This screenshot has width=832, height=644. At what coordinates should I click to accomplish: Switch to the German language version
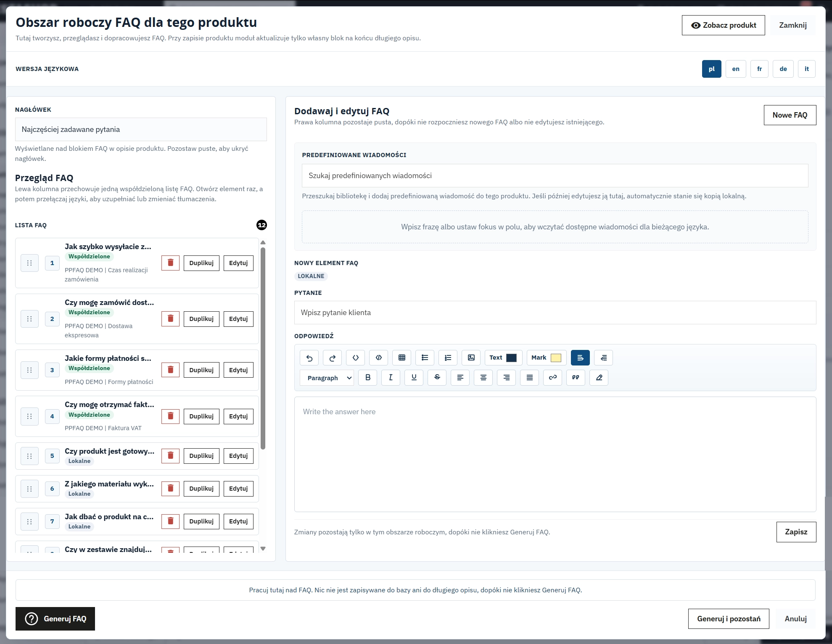click(783, 68)
